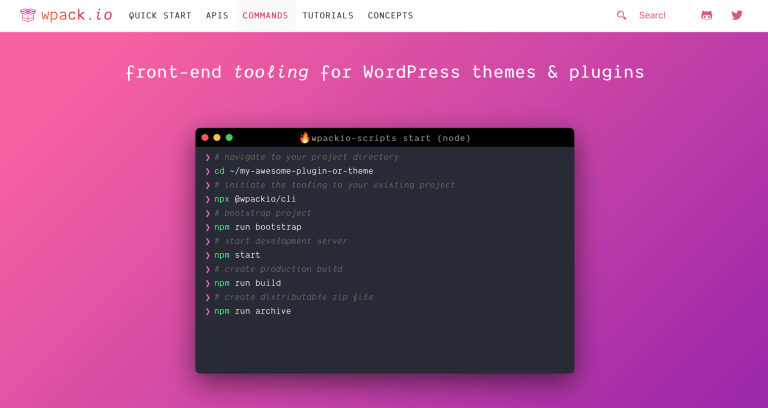This screenshot has width=768, height=408.
Task: Click line 'npm run bootstrap'
Action: [258, 227]
